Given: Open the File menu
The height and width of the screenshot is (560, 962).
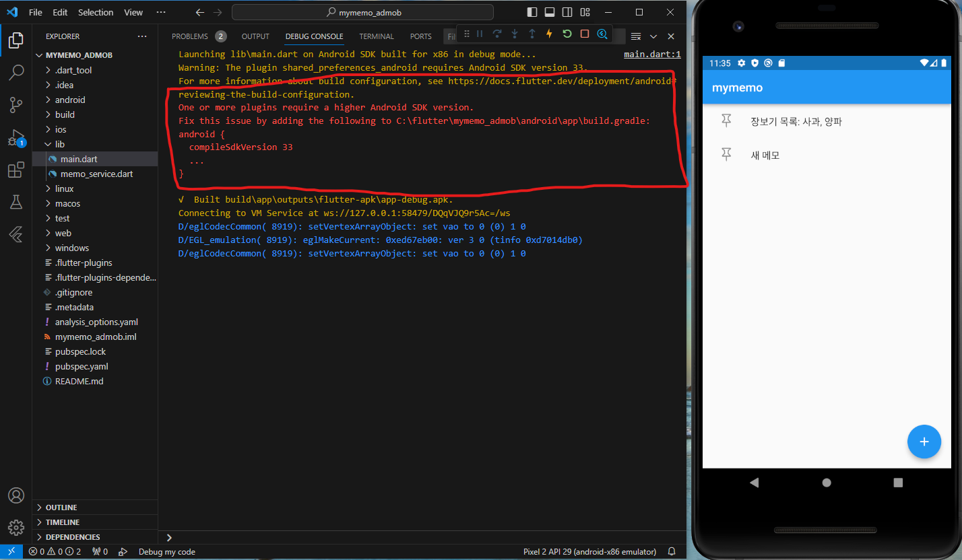Looking at the screenshot, I should 35,12.
